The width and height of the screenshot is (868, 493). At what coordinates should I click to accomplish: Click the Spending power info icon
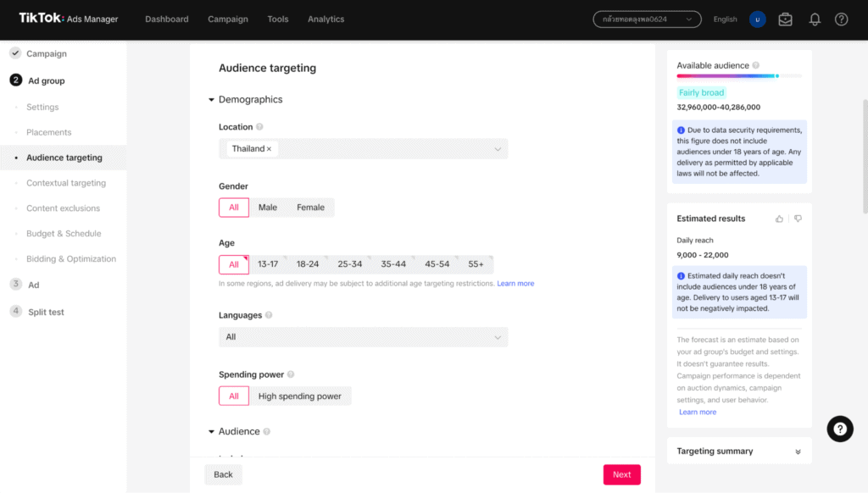(x=291, y=374)
